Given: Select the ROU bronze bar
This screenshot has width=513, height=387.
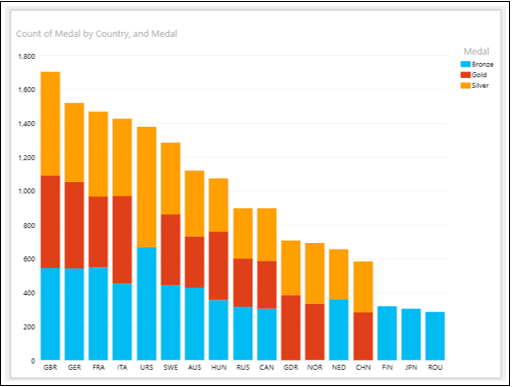Looking at the screenshot, I should point(435,336).
